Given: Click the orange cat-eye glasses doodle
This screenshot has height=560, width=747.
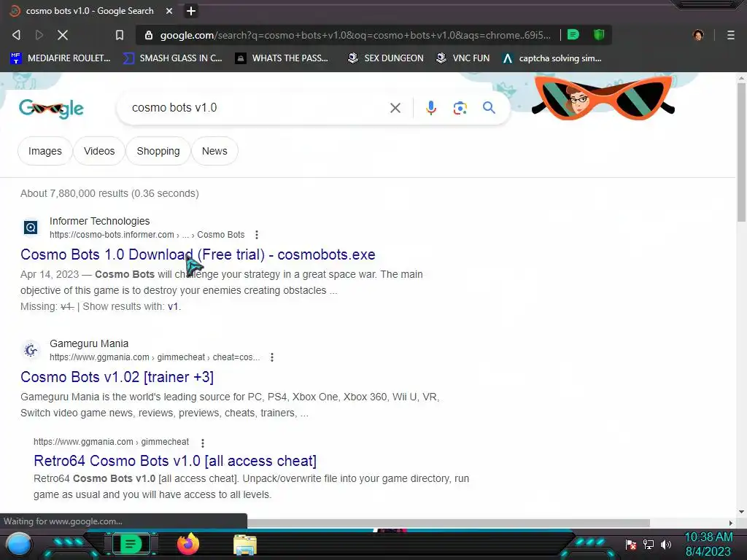Looking at the screenshot, I should (603, 97).
